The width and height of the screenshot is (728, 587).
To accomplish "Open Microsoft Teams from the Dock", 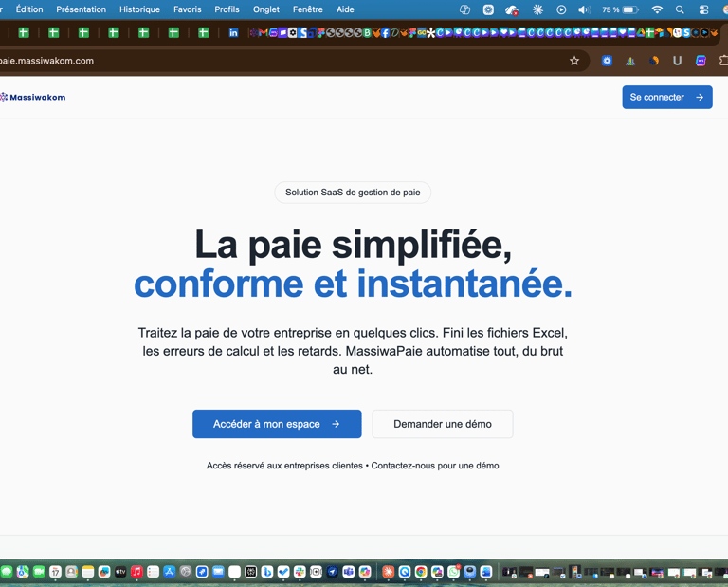I will pos(348,572).
